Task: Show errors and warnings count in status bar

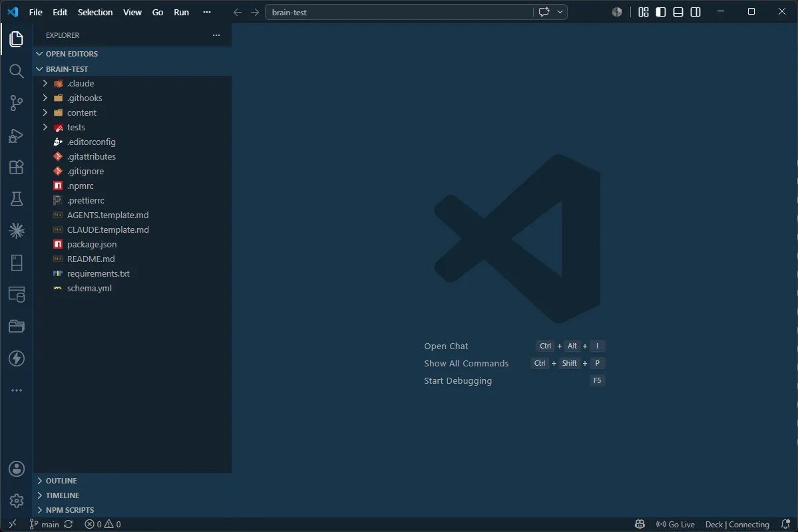Action: click(x=102, y=525)
